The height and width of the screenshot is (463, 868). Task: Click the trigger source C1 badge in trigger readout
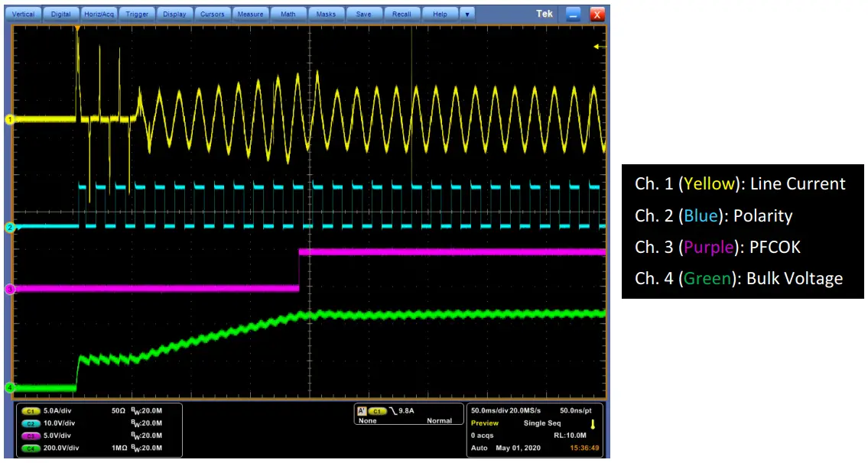376,411
